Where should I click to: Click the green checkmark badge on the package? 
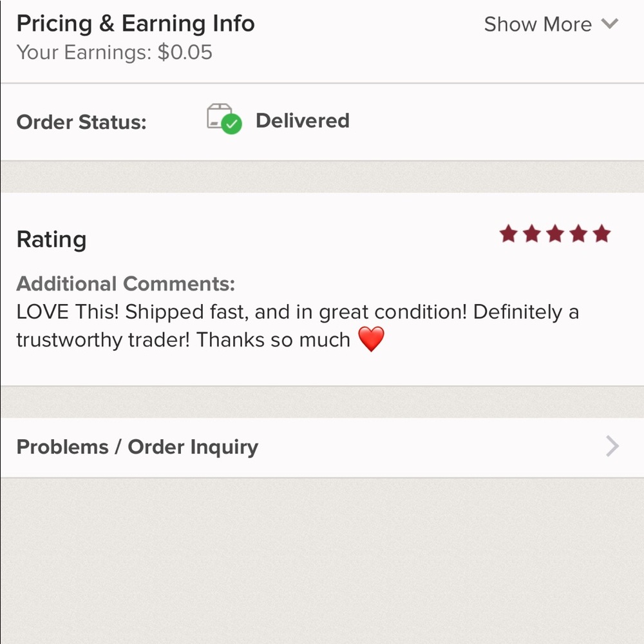[x=232, y=124]
